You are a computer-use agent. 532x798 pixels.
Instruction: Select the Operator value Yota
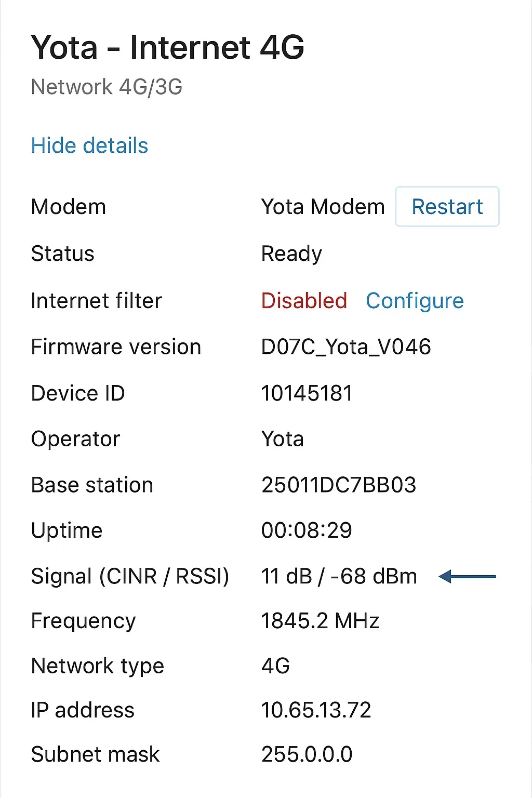coord(282,439)
